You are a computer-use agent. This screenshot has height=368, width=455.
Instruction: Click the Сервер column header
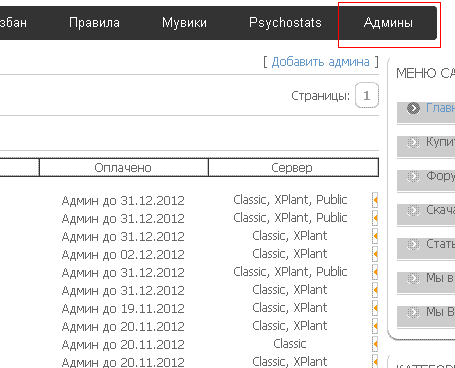click(293, 167)
